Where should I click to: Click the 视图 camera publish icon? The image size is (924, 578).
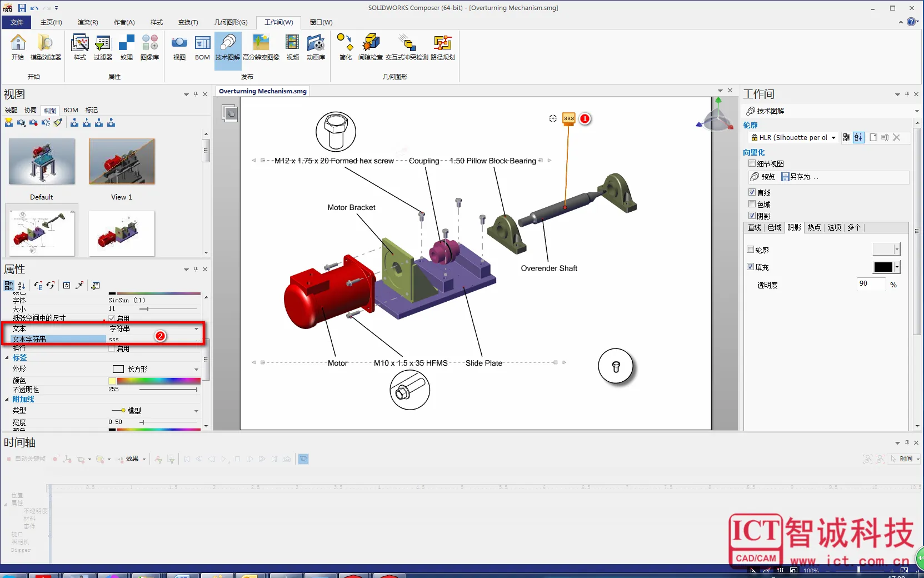click(x=179, y=47)
